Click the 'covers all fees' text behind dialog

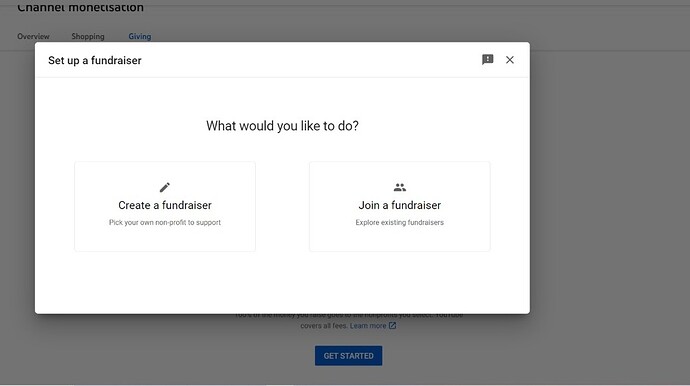[x=324, y=326]
